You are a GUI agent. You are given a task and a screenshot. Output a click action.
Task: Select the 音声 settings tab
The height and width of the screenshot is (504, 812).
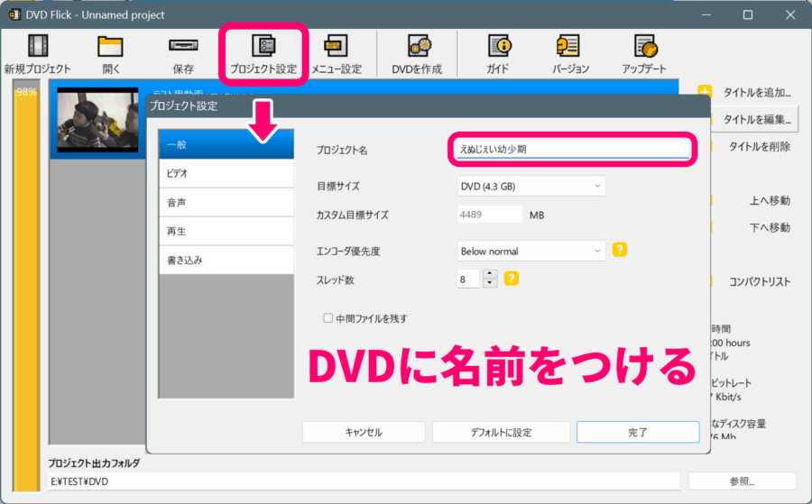[226, 202]
